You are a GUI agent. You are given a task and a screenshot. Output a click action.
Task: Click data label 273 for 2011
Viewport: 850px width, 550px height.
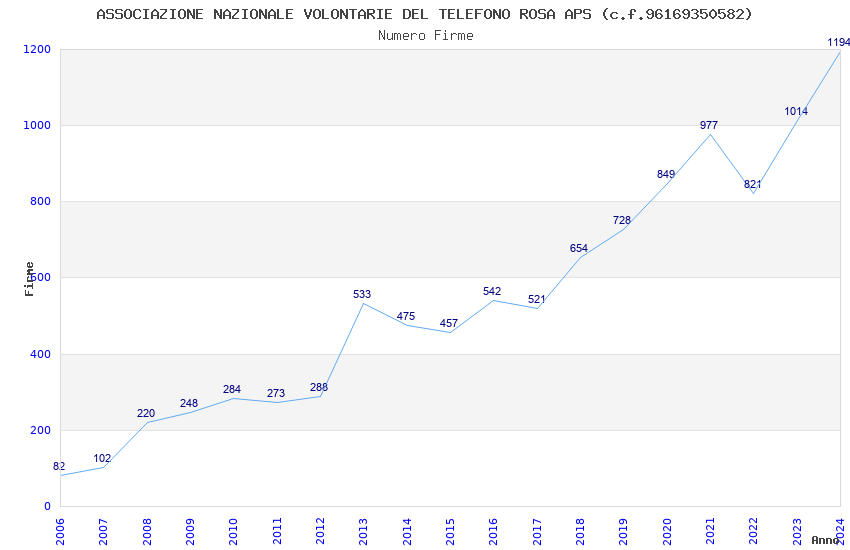pyautogui.click(x=276, y=393)
